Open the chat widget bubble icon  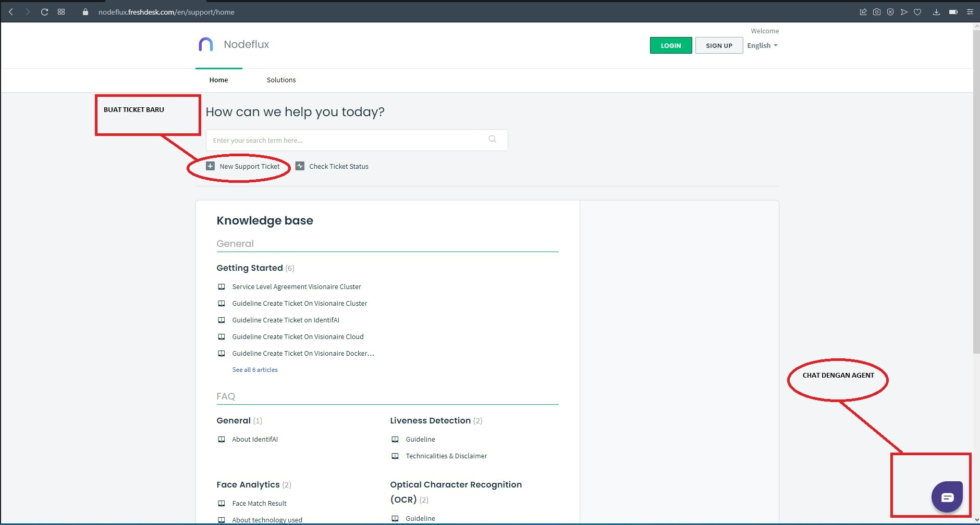tap(947, 497)
